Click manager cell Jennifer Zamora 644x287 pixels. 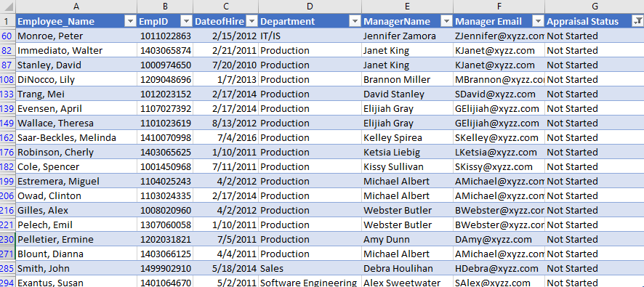(408, 36)
